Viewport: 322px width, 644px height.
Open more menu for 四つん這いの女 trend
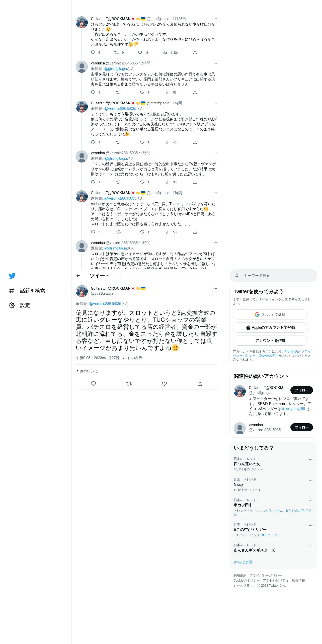pyautogui.click(x=310, y=460)
